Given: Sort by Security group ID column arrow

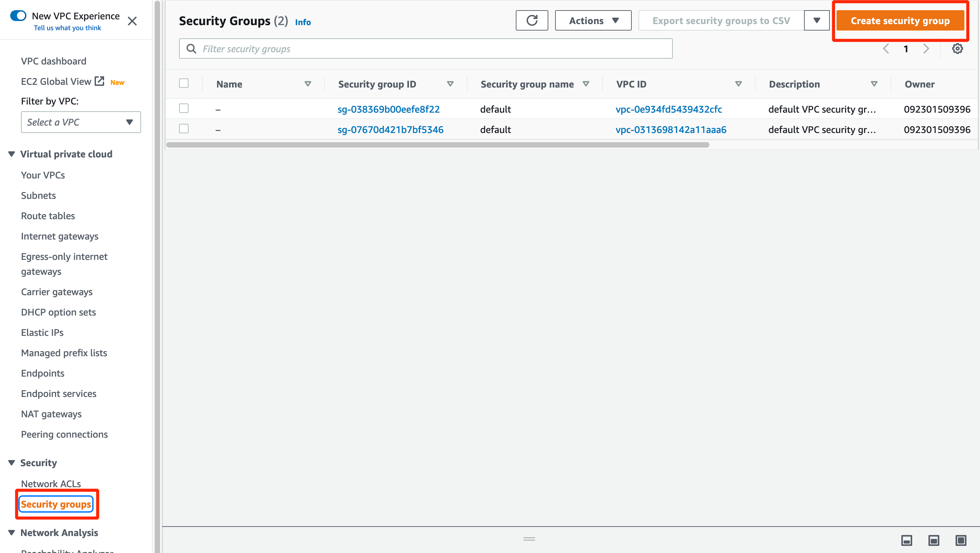Looking at the screenshot, I should pos(450,84).
